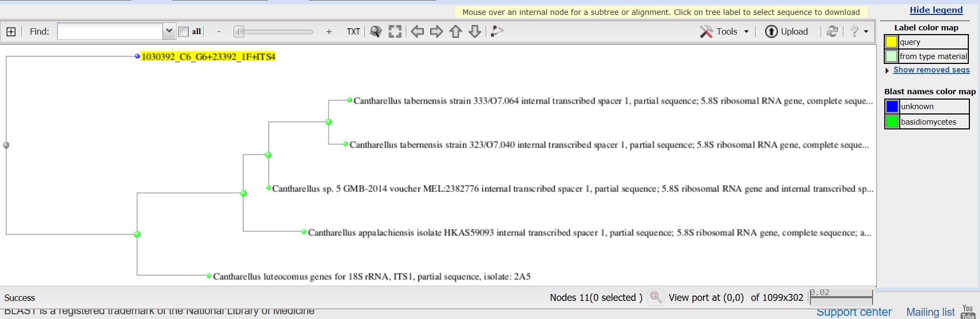Click the zoom-to-selection magnifier toolbar icon
Image resolution: width=980 pixels, height=319 pixels.
coord(376,32)
